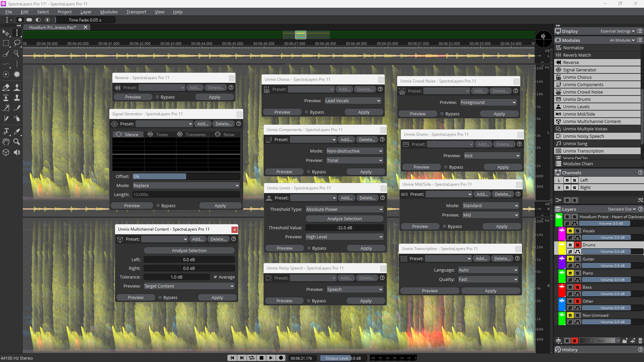Mute the Left channel
This screenshot has height=362, width=644.
(x=567, y=180)
